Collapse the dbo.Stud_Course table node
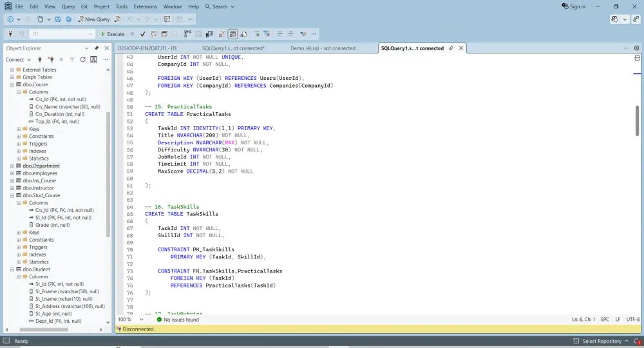The width and height of the screenshot is (644, 348). [12, 195]
